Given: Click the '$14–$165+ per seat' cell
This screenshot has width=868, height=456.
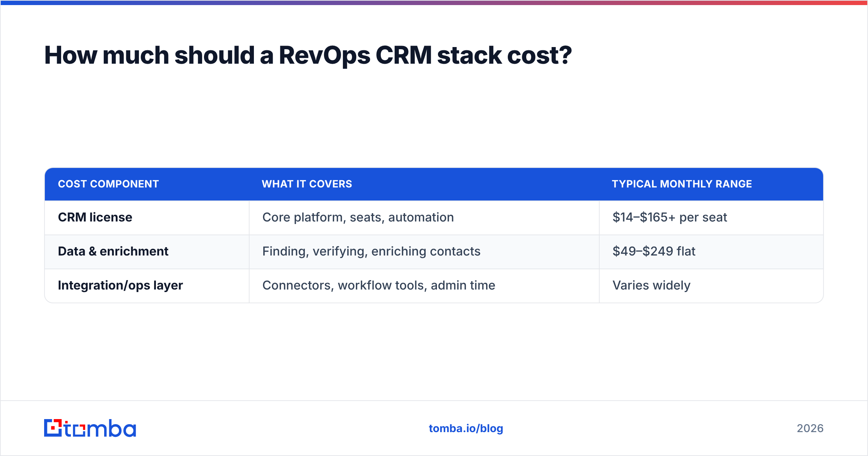Looking at the screenshot, I should coord(711,218).
